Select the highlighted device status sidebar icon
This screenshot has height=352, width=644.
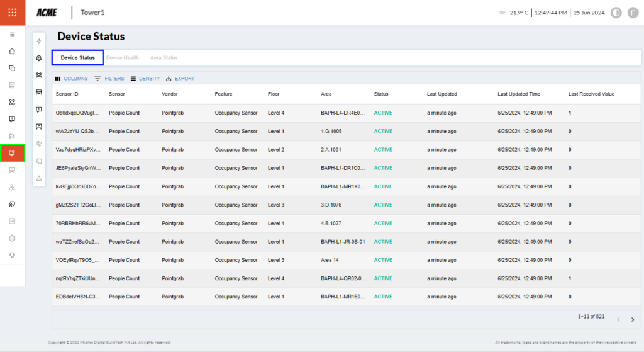(13, 153)
